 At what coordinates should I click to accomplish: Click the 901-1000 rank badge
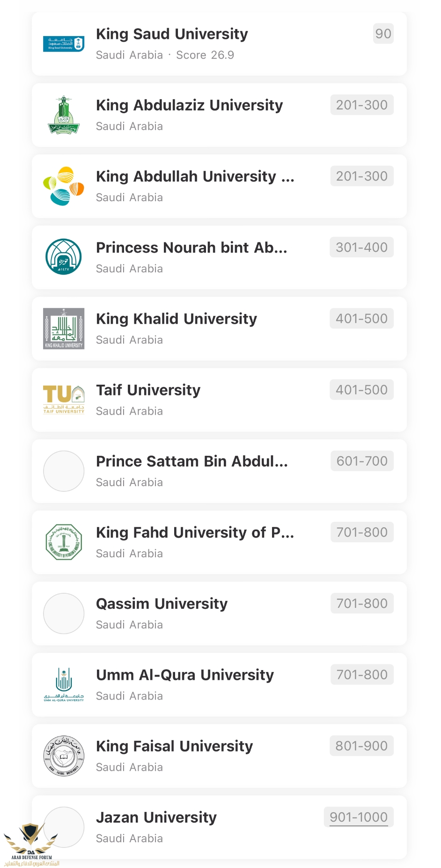[359, 817]
